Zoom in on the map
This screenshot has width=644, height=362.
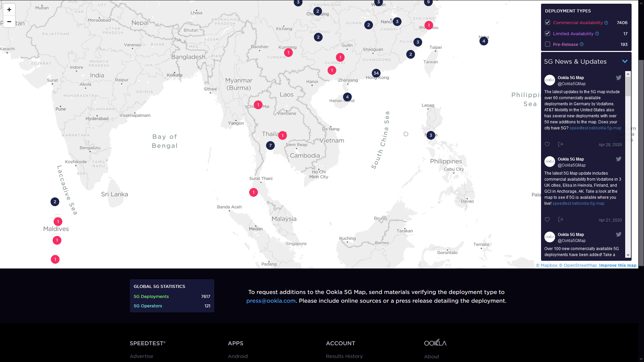click(x=9, y=9)
